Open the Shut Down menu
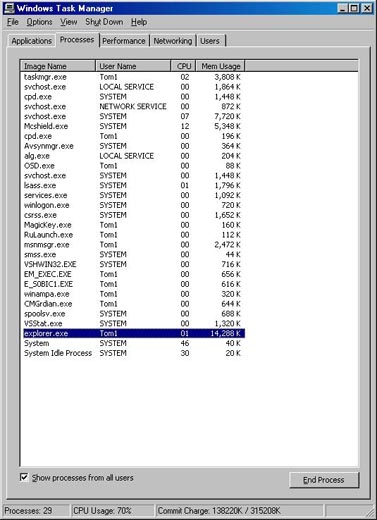The height and width of the screenshot is (520, 377). click(104, 22)
